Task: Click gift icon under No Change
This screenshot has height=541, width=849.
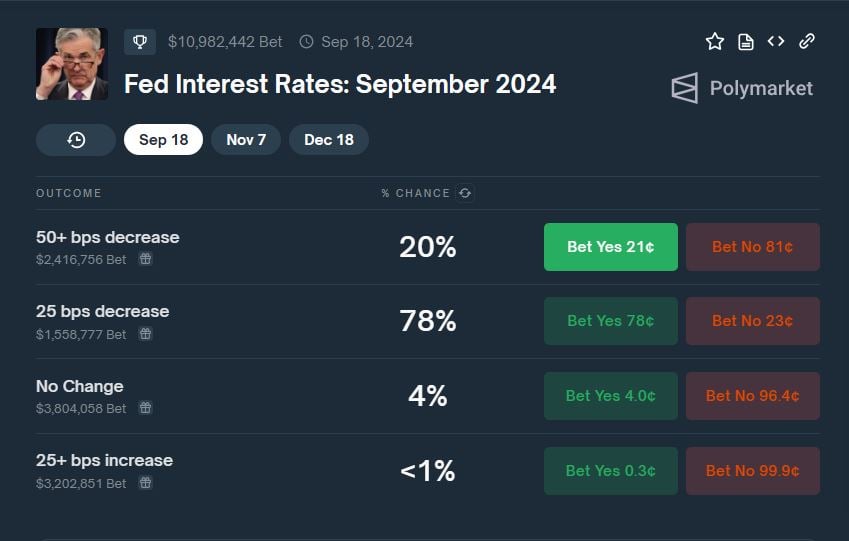Action: tap(145, 407)
